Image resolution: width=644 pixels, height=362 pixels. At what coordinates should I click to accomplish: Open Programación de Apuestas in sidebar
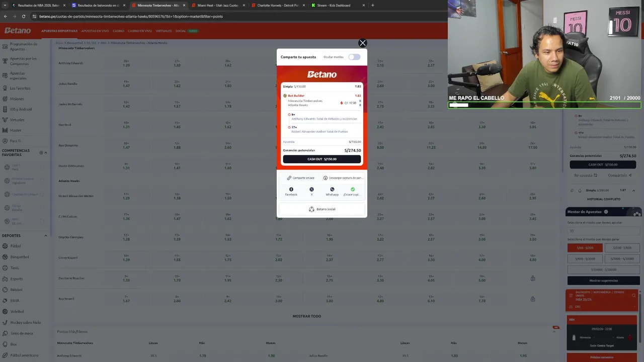click(25, 46)
